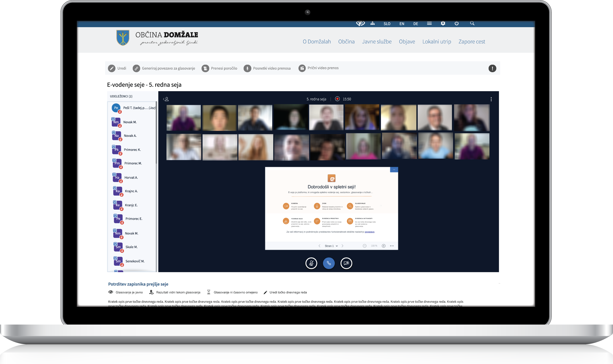Open the Lokalni utrip menu
The width and height of the screenshot is (613, 364).
click(x=437, y=42)
